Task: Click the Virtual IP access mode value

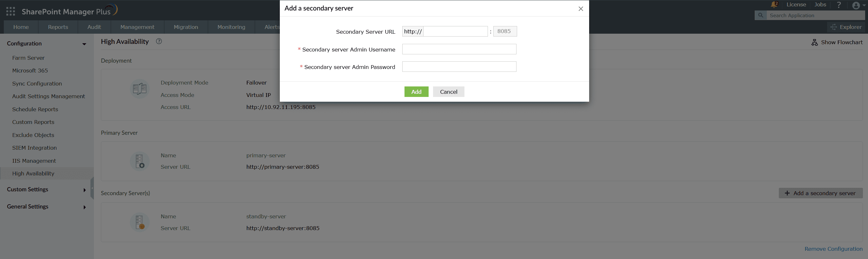Action: tap(259, 95)
